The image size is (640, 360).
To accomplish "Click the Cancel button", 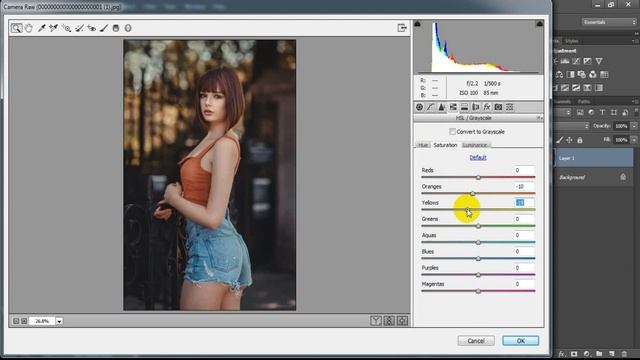I will click(x=476, y=341).
